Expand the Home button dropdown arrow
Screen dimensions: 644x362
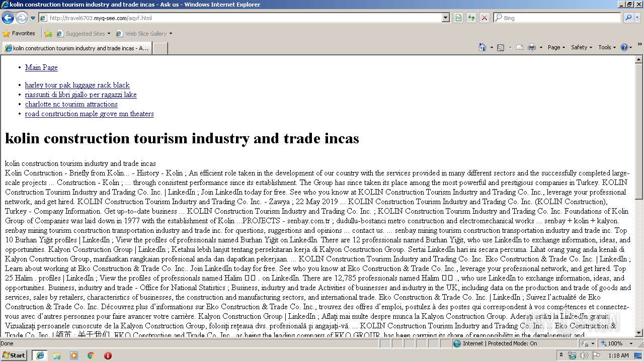pyautogui.click(x=491, y=47)
